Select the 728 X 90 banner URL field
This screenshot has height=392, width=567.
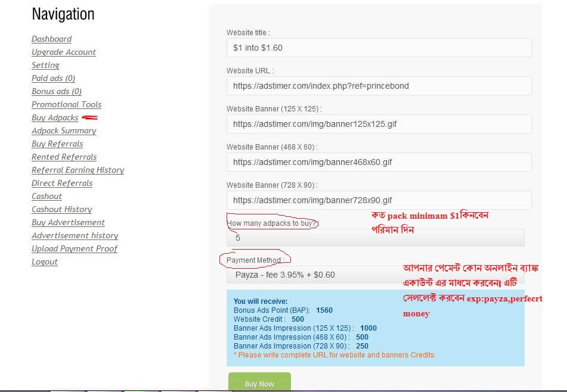[x=379, y=200]
